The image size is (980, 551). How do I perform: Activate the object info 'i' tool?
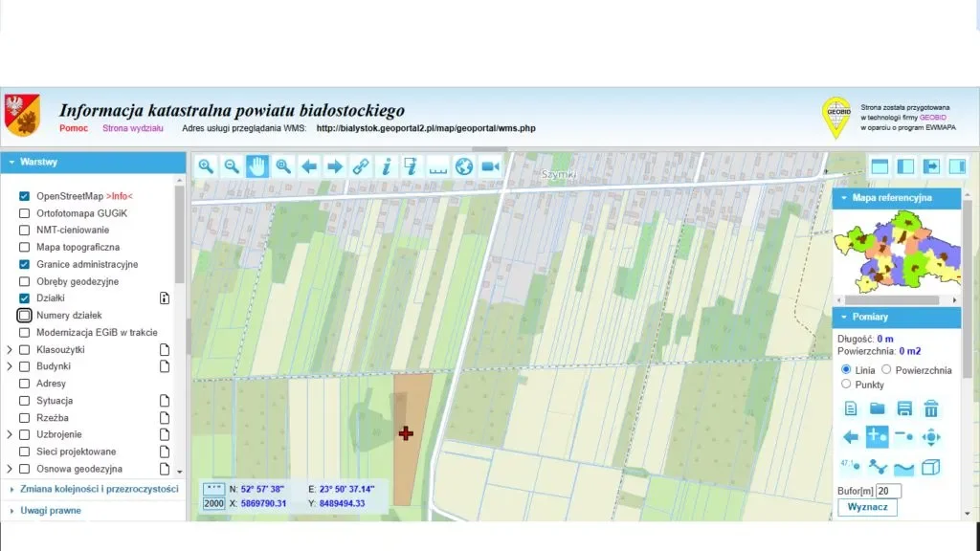(387, 166)
